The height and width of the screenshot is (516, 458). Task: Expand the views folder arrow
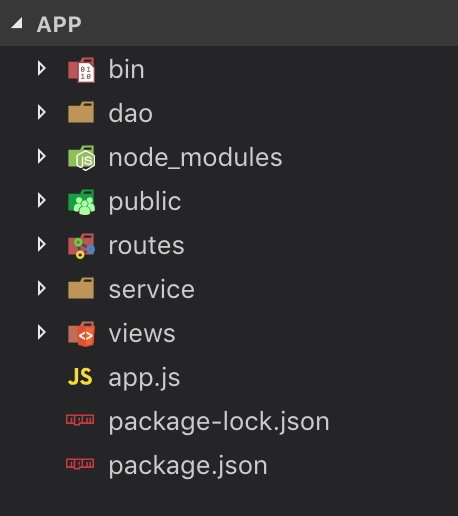[x=42, y=332]
